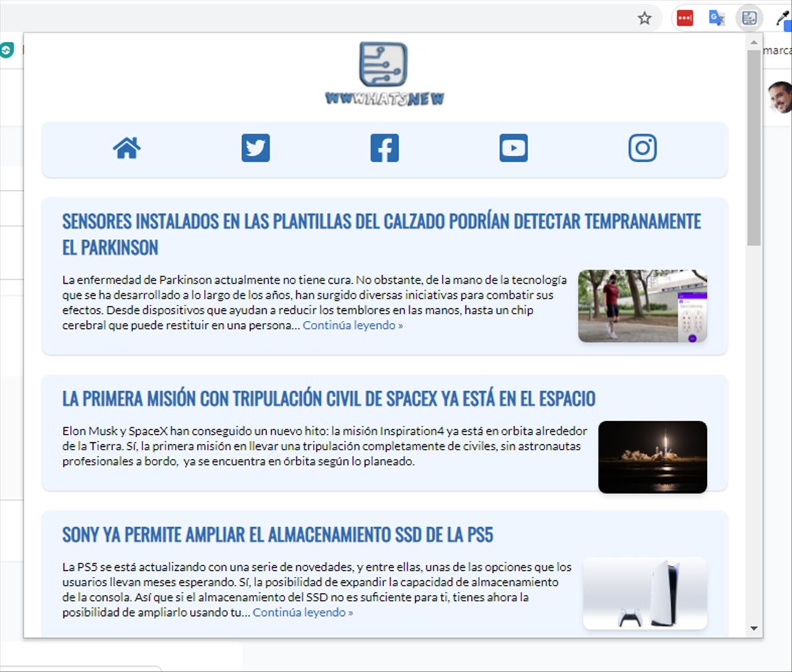Open WWWhatsnew's YouTube icon
792x672 pixels.
coord(513,148)
